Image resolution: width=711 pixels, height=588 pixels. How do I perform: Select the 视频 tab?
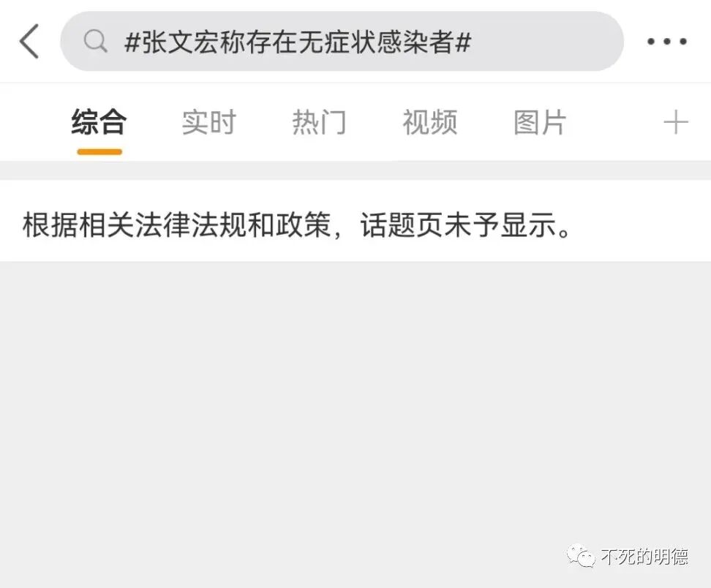pyautogui.click(x=430, y=122)
